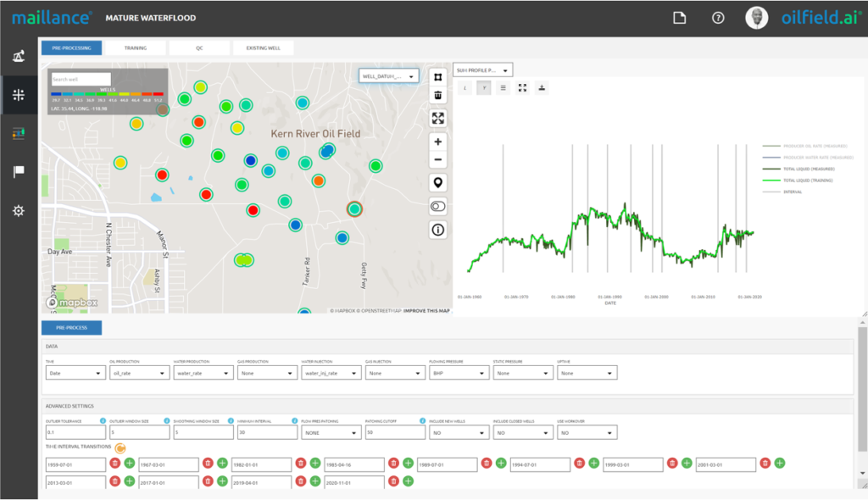Image resolution: width=868 pixels, height=500 pixels.
Task: Open the Time dropdown set to Date
Action: pos(75,373)
